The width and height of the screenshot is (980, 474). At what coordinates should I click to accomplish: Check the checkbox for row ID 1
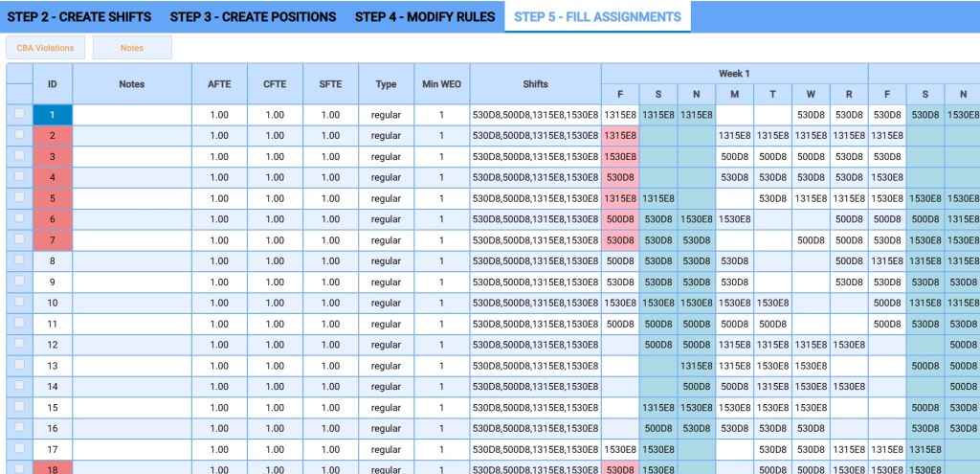[19, 115]
